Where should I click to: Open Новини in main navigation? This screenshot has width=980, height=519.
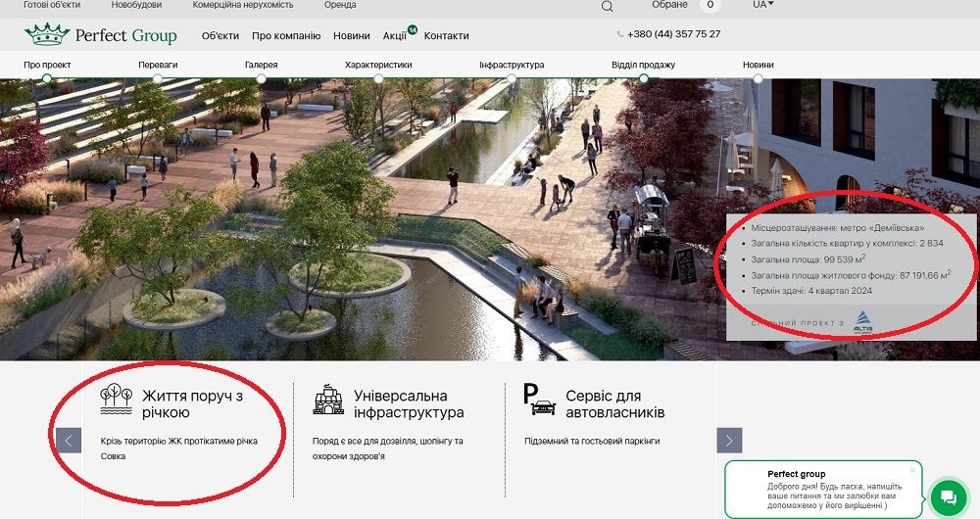[351, 35]
